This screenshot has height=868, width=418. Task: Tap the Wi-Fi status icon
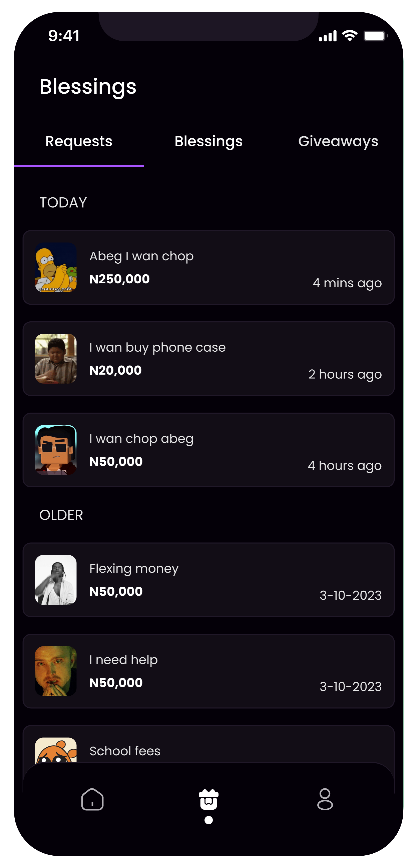pos(350,36)
